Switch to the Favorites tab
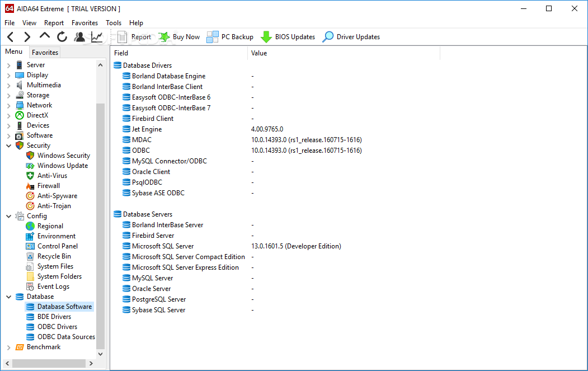This screenshot has width=588, height=371. pos(45,53)
